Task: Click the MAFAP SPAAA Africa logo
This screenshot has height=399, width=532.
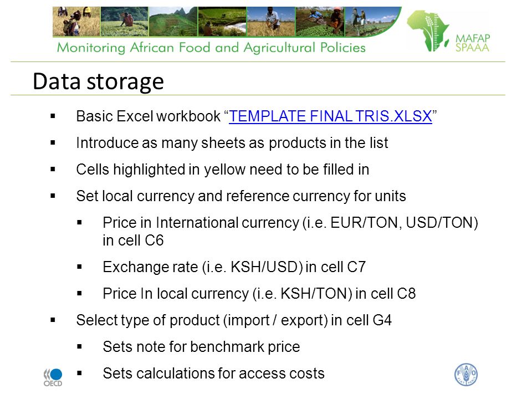Action: (448, 31)
